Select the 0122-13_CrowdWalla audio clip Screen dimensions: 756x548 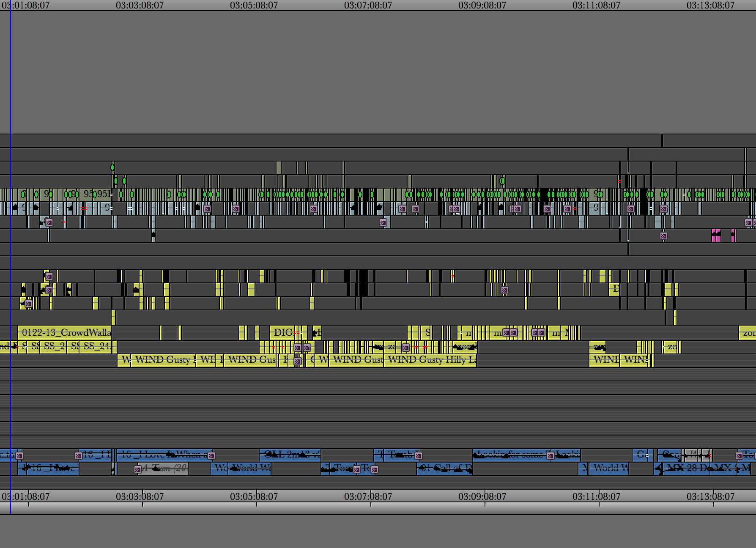tap(64, 333)
